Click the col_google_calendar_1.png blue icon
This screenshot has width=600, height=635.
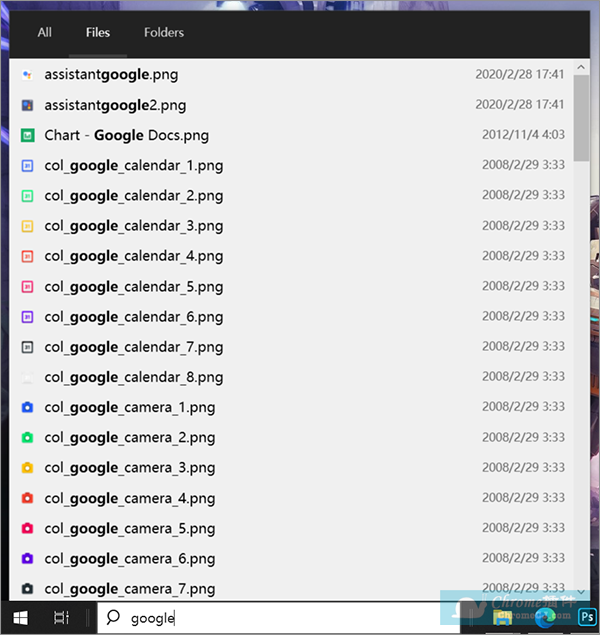[x=27, y=166]
